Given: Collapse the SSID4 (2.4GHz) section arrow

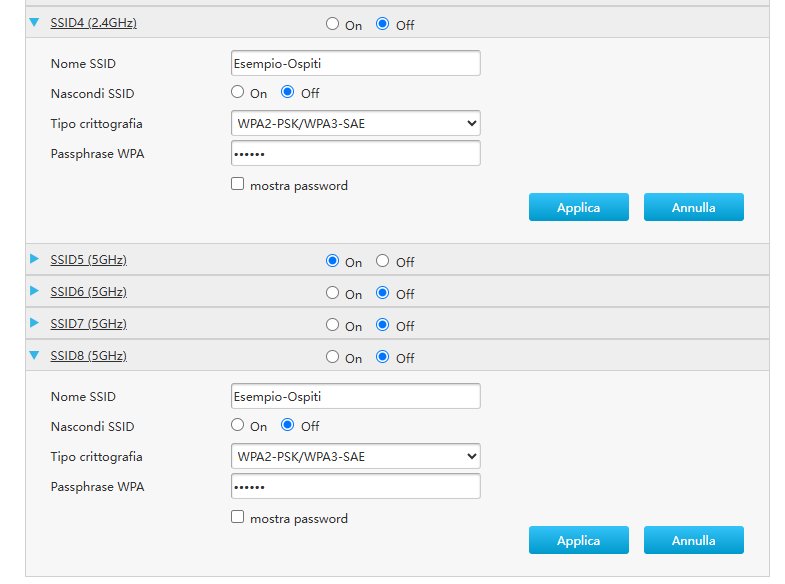Looking at the screenshot, I should [x=34, y=21].
